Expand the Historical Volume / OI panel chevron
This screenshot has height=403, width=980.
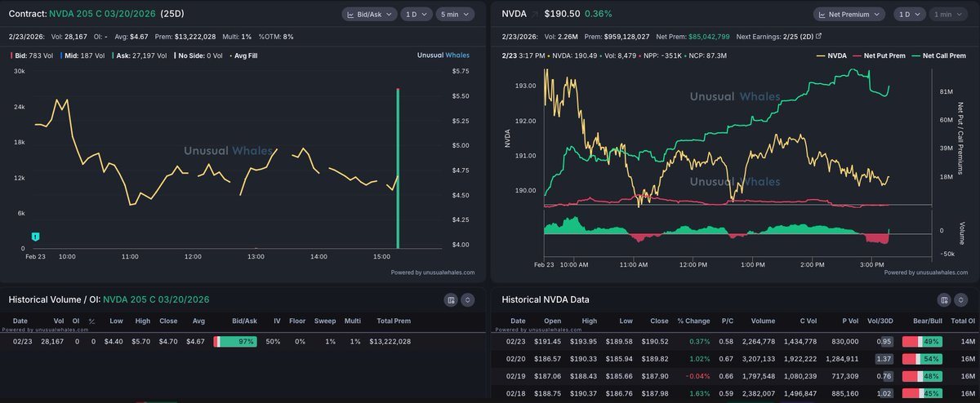pyautogui.click(x=467, y=299)
